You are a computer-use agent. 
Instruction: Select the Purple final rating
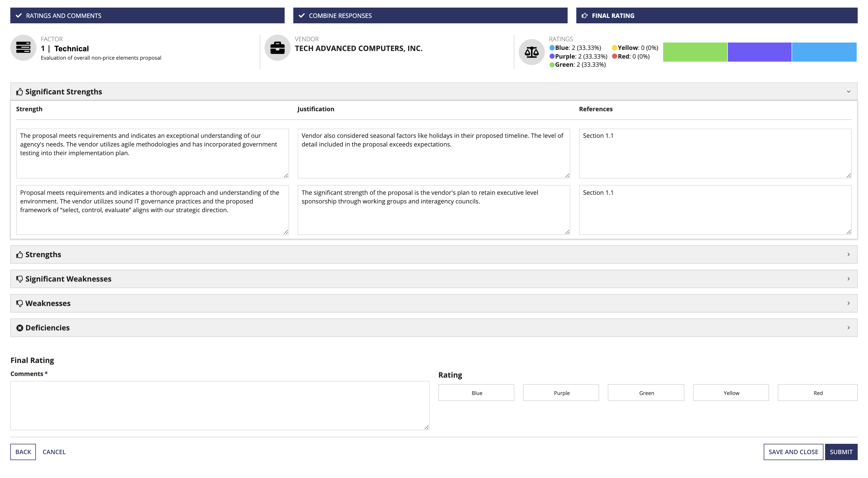pyautogui.click(x=561, y=393)
